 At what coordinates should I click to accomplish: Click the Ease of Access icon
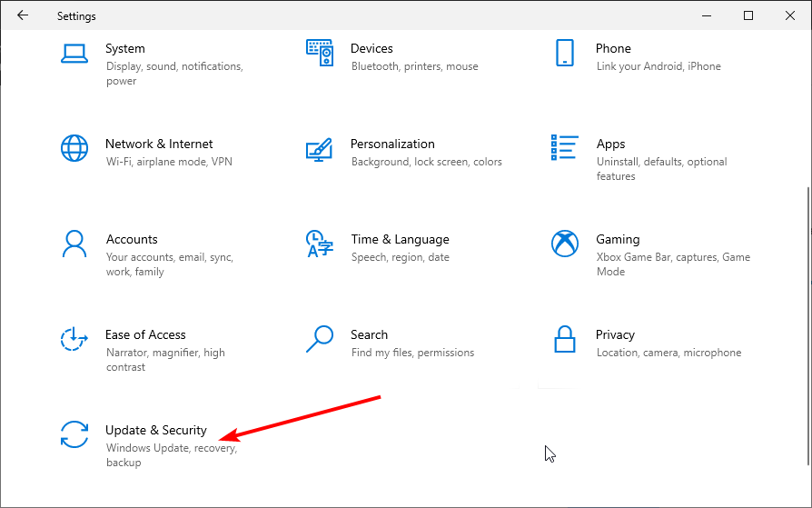[x=74, y=339]
